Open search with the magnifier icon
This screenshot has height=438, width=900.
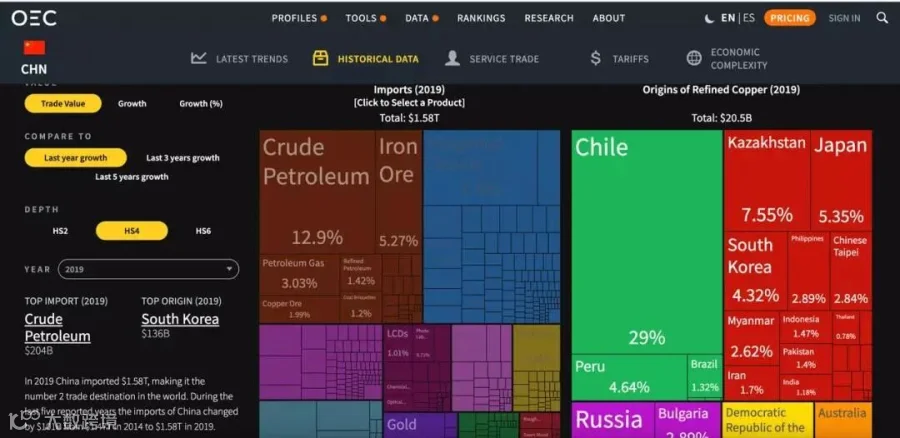882,18
